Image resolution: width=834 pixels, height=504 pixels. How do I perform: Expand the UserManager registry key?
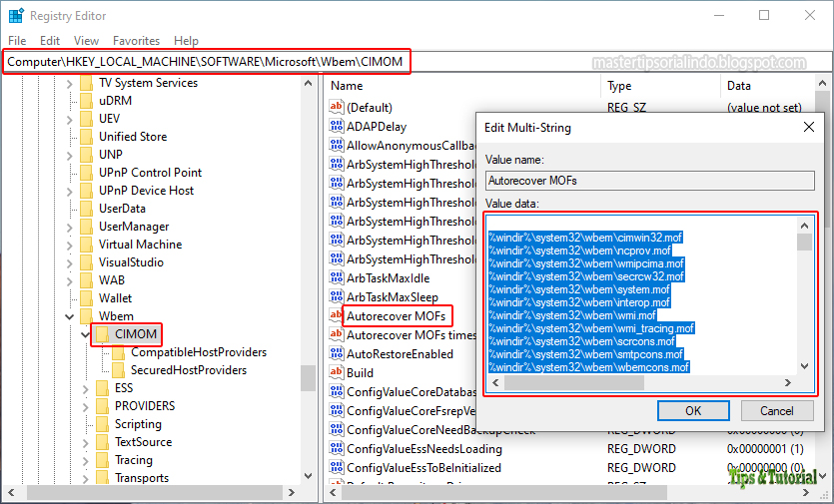click(x=69, y=227)
